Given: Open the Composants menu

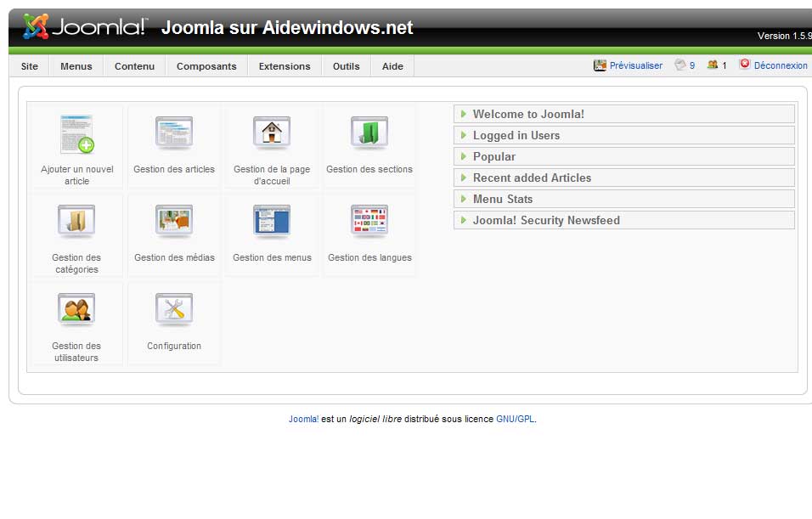Looking at the screenshot, I should tap(206, 66).
